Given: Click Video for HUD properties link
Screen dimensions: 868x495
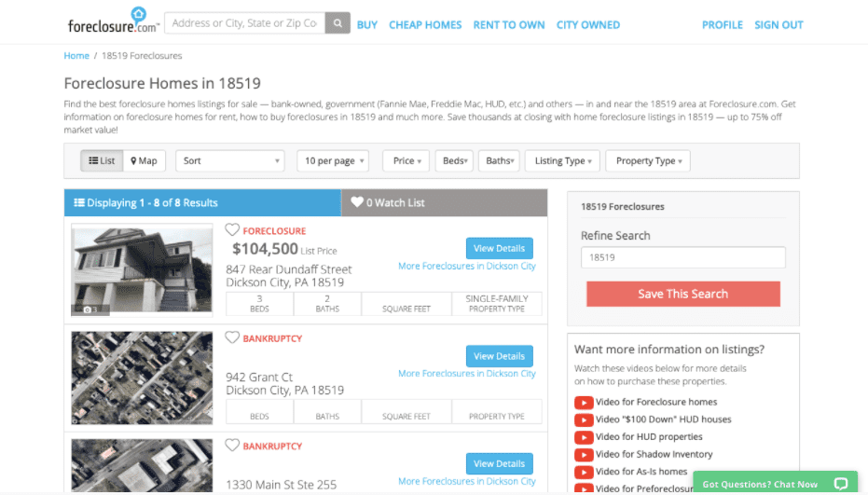Looking at the screenshot, I should (x=649, y=437).
